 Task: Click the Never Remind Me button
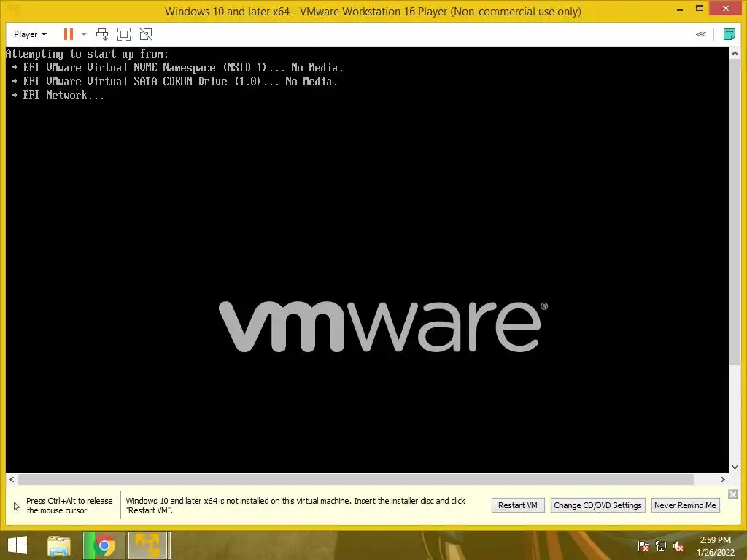(685, 505)
